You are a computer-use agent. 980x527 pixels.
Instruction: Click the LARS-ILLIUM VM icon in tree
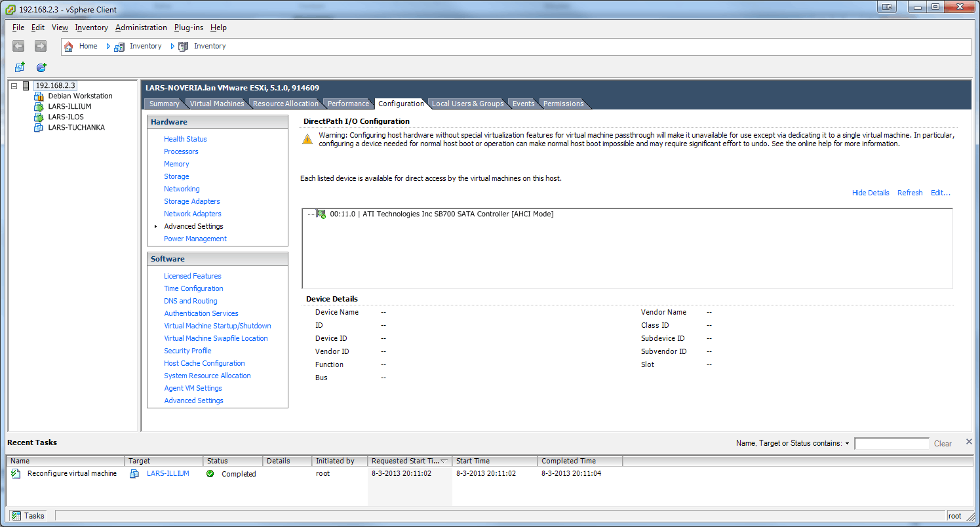point(39,107)
